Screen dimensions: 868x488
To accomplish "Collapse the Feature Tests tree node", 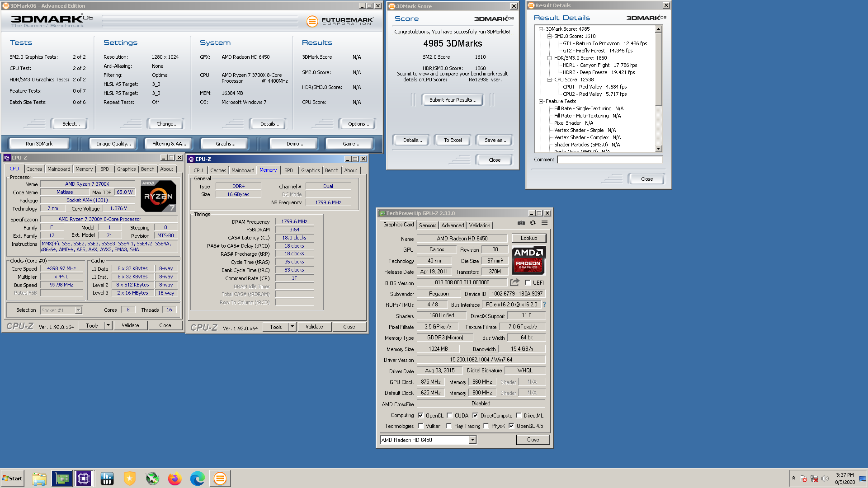I will (541, 101).
